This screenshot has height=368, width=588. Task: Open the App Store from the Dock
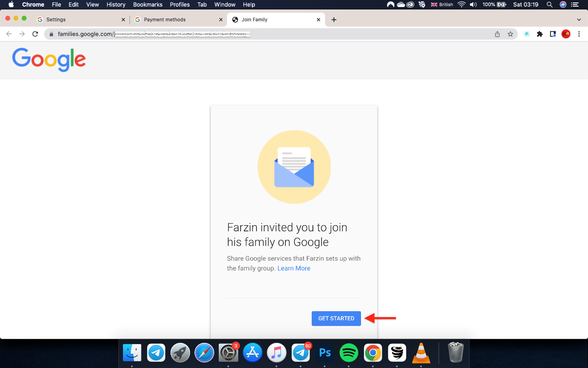click(252, 353)
